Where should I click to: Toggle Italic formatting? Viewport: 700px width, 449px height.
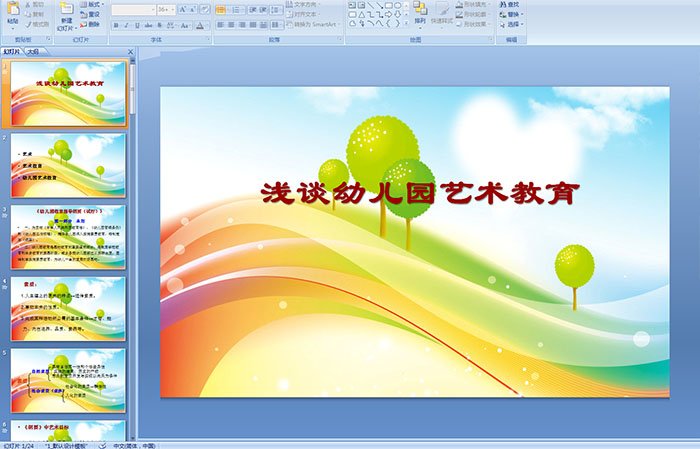[x=127, y=25]
